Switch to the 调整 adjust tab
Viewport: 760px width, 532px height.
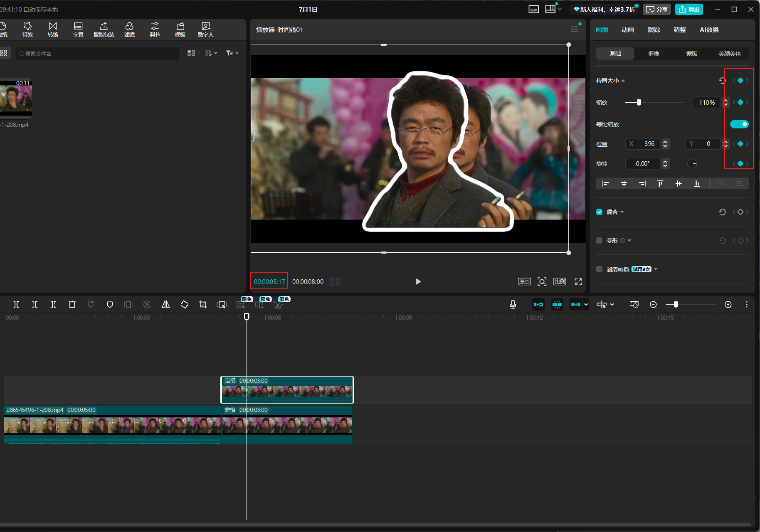pos(680,30)
